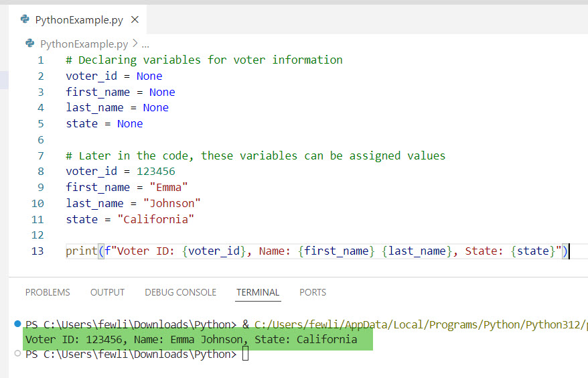Viewport: 588px width, 378px height.
Task: Click the Python icon on the file tab
Action: click(x=25, y=19)
